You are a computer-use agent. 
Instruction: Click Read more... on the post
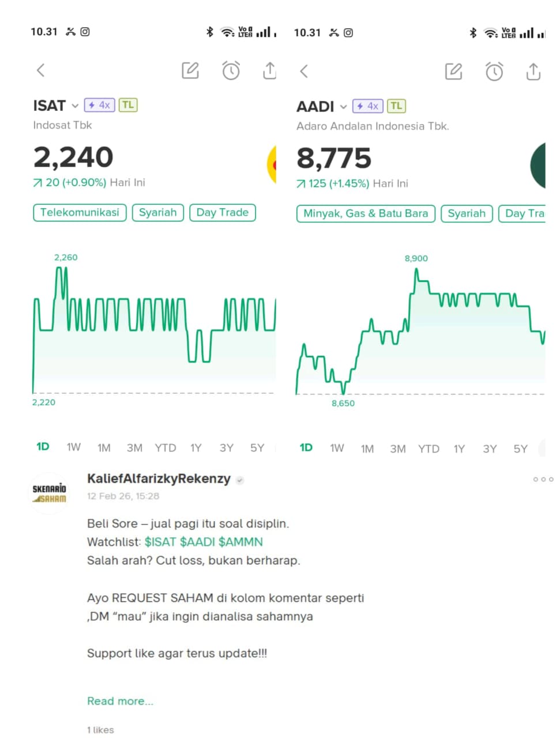(x=120, y=701)
